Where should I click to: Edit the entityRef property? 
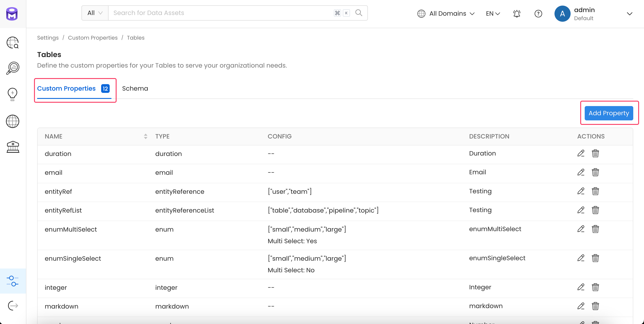581,191
